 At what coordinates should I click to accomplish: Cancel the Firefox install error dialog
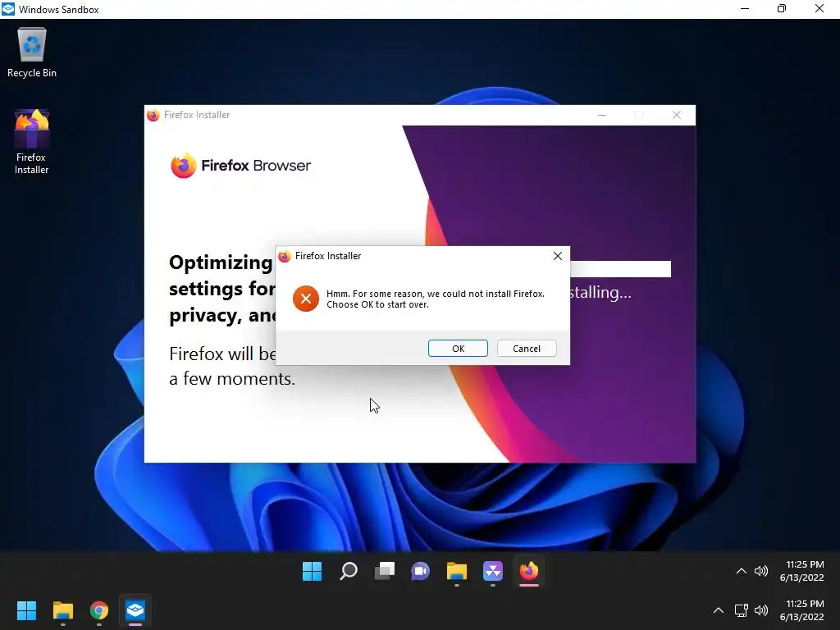(527, 348)
